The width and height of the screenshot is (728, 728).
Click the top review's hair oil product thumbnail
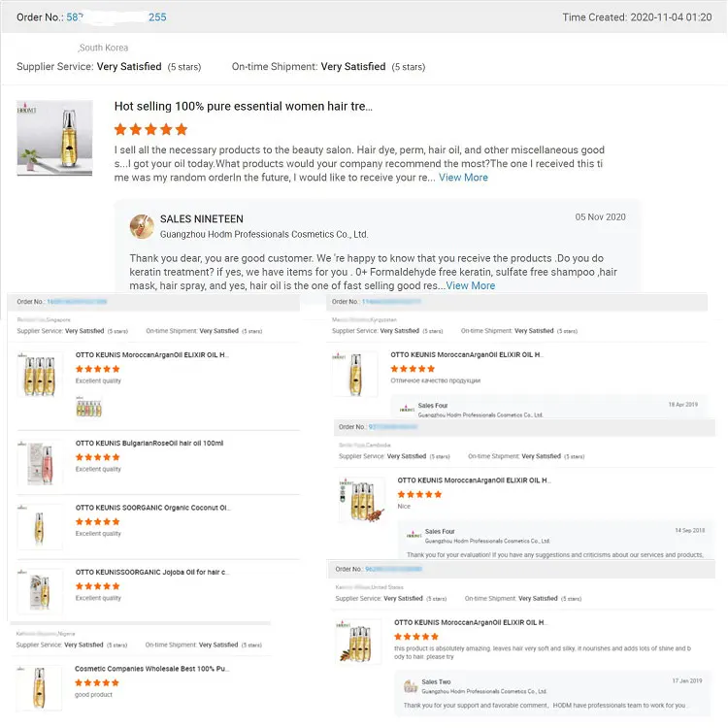pyautogui.click(x=54, y=138)
